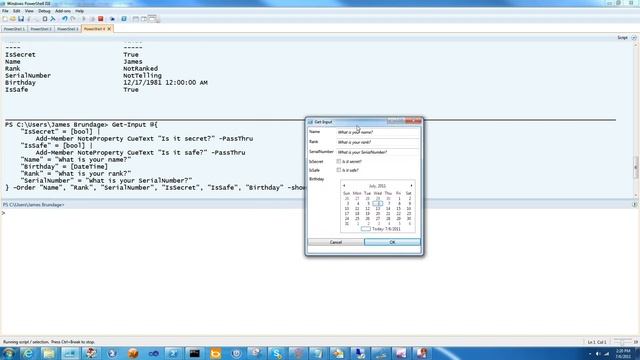Click the SerialNumber input field
This screenshot has height=360, width=640.
(378, 152)
